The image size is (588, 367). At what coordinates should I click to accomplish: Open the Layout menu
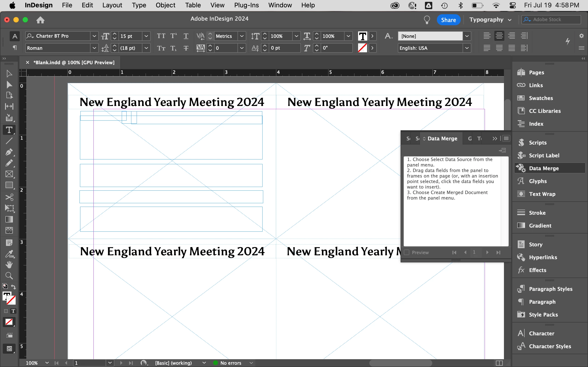[112, 5]
